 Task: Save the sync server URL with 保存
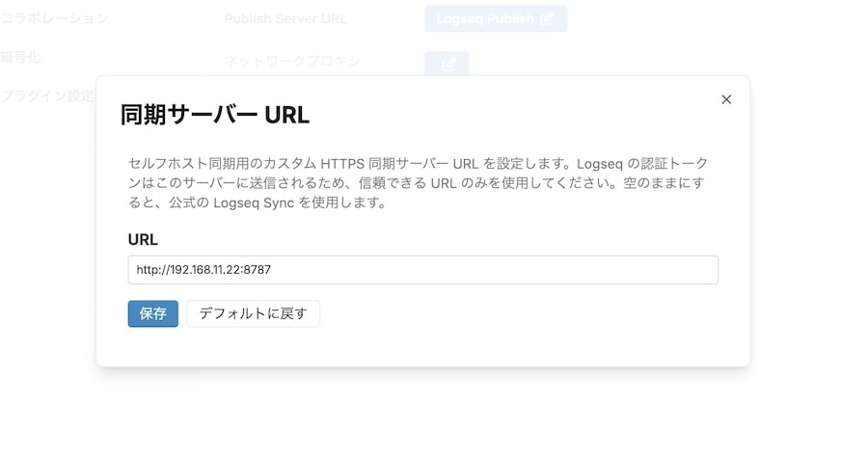152,313
